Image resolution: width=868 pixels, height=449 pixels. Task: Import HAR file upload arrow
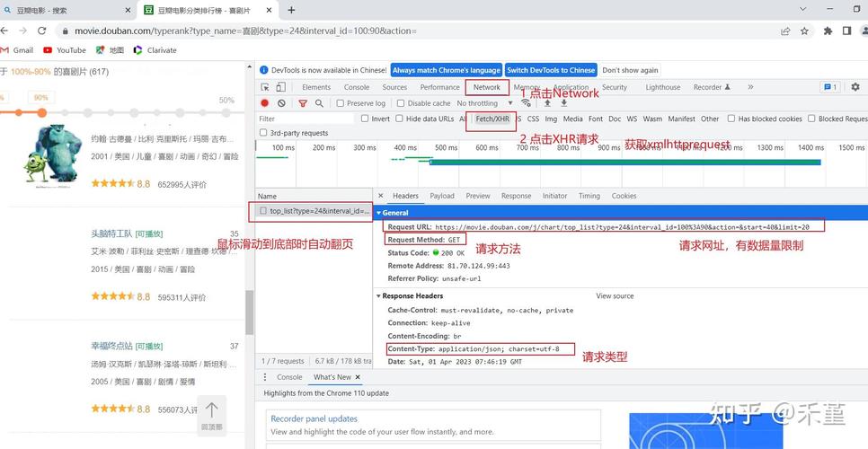[547, 103]
